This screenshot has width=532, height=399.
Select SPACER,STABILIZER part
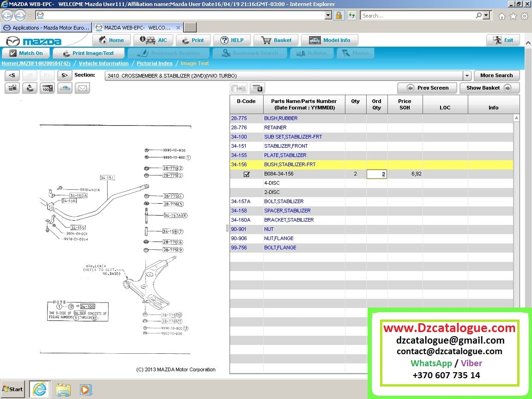(x=287, y=211)
